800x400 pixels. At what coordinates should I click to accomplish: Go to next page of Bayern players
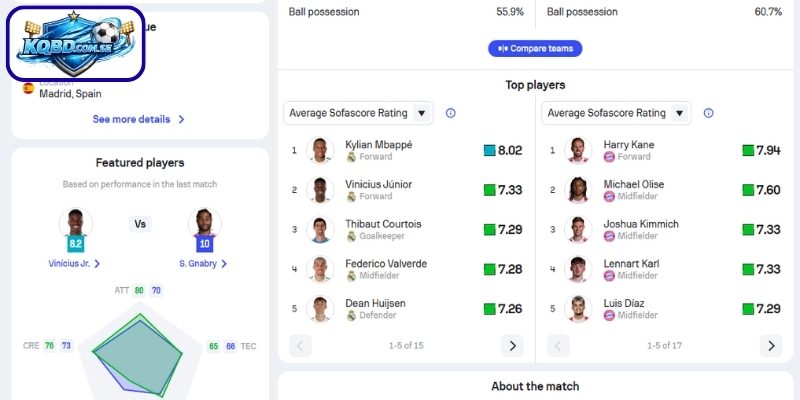(x=770, y=346)
